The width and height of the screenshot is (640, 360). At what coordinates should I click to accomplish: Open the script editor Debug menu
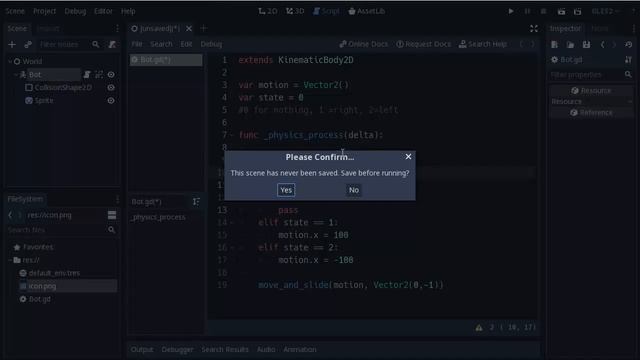211,44
